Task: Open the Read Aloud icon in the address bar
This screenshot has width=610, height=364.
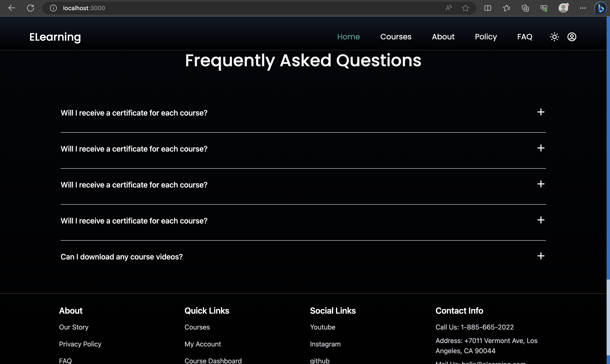Action: click(x=448, y=8)
